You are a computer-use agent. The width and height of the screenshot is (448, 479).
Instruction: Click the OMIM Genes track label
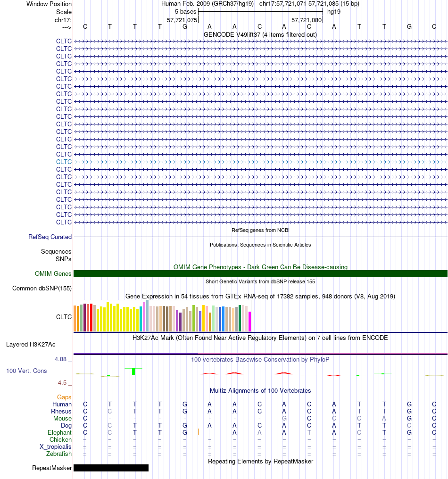tap(53, 274)
